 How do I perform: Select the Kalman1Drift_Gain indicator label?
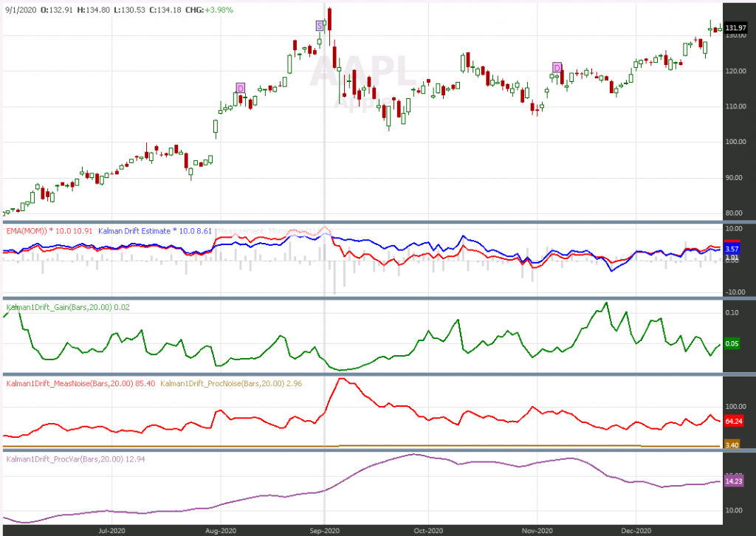(67, 307)
